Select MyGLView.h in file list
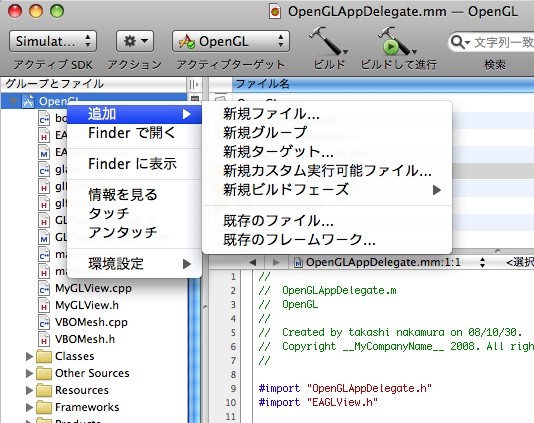Screen dimensions: 534x423 [x=87, y=305]
